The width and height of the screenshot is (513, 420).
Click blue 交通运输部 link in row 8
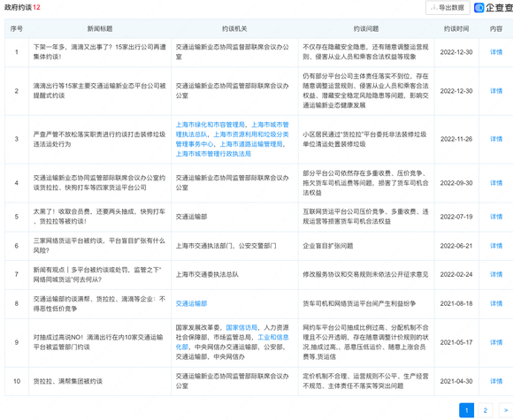[191, 303]
